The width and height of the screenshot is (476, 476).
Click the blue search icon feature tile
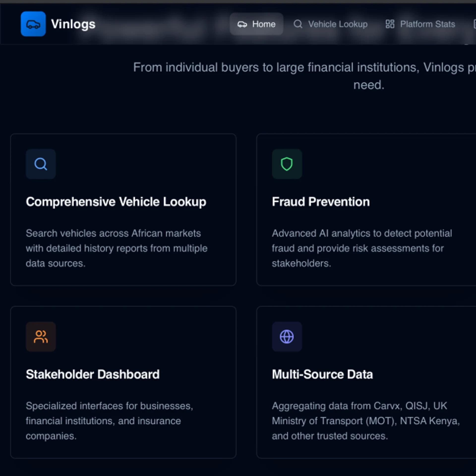pos(41,164)
